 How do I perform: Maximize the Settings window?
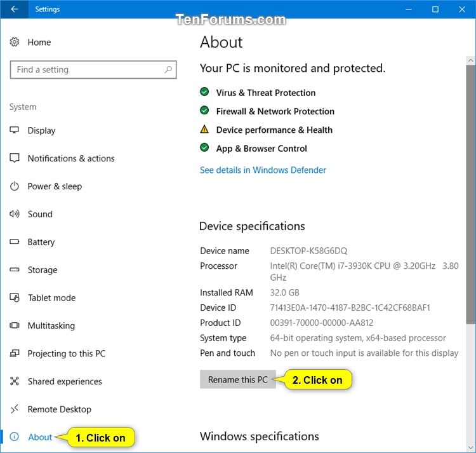pyautogui.click(x=435, y=10)
